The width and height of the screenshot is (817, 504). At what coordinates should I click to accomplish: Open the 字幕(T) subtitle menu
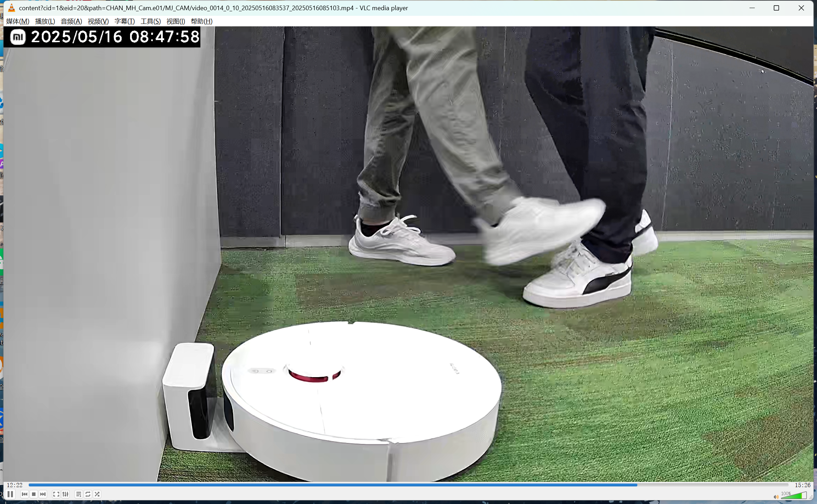point(124,21)
